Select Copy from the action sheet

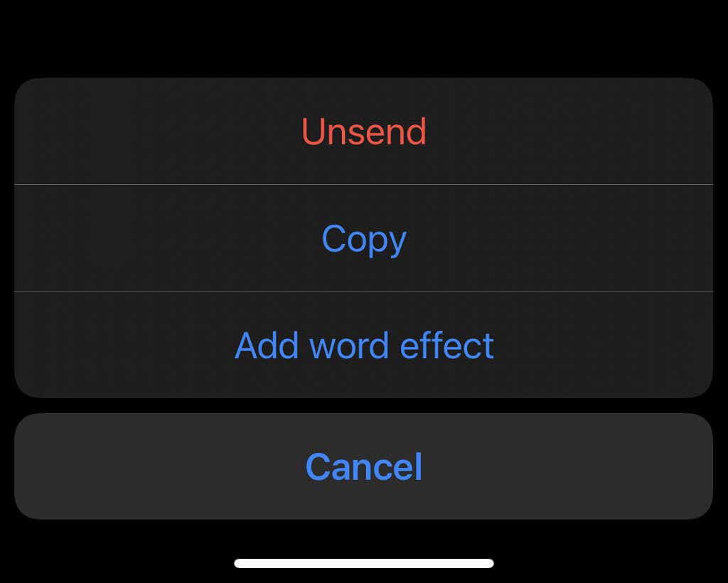pyautogui.click(x=363, y=239)
